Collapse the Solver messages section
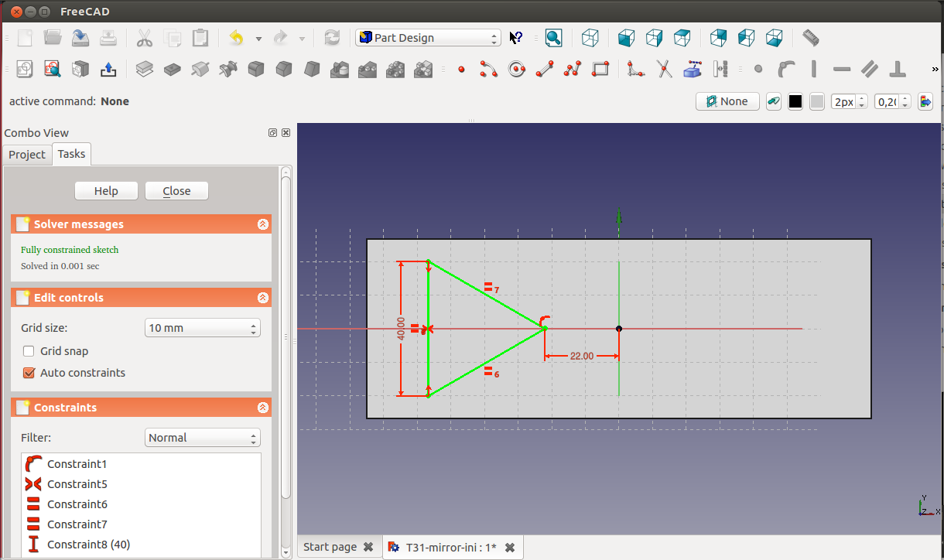Viewport: 944px width, 560px height. pyautogui.click(x=262, y=224)
